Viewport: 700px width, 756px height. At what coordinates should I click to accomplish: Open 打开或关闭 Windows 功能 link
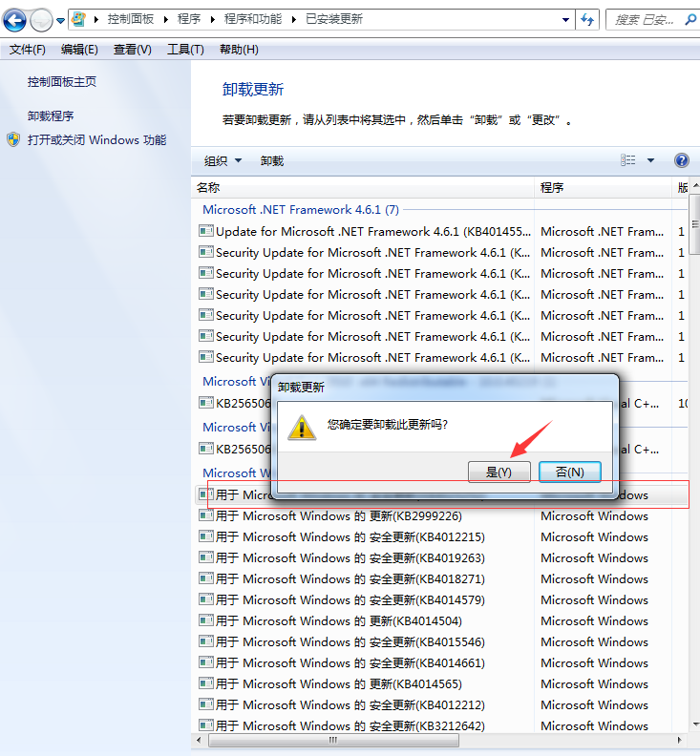[97, 140]
